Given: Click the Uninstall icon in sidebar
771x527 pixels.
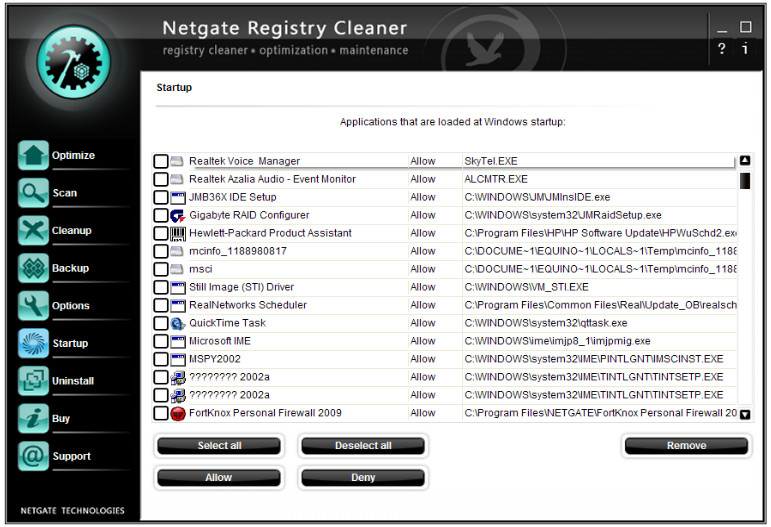Looking at the screenshot, I should coord(33,381).
